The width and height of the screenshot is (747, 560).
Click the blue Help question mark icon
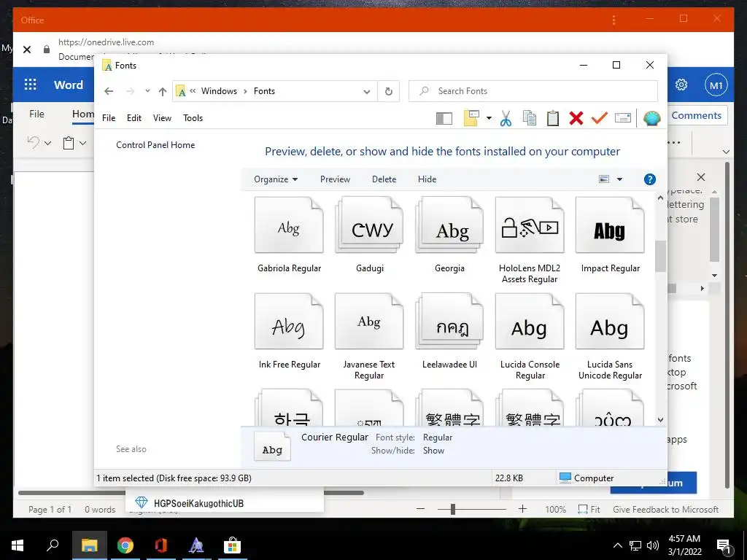pos(650,179)
